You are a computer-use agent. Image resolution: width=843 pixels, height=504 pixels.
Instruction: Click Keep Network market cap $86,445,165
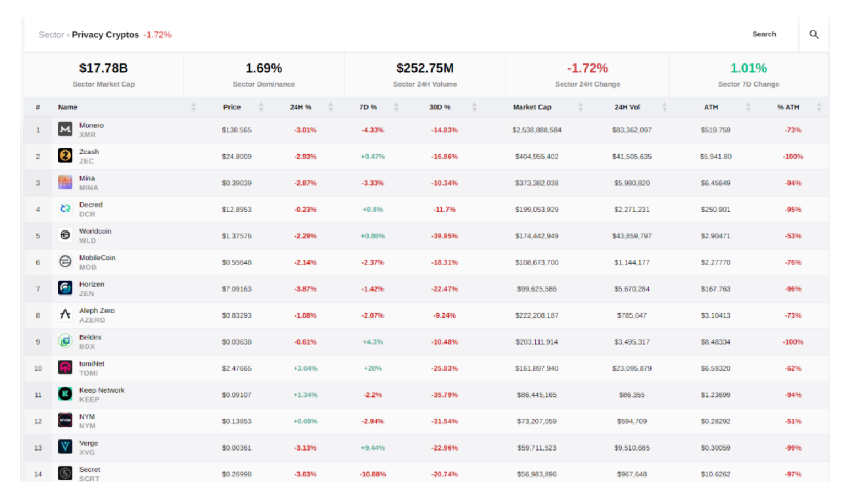(537, 395)
